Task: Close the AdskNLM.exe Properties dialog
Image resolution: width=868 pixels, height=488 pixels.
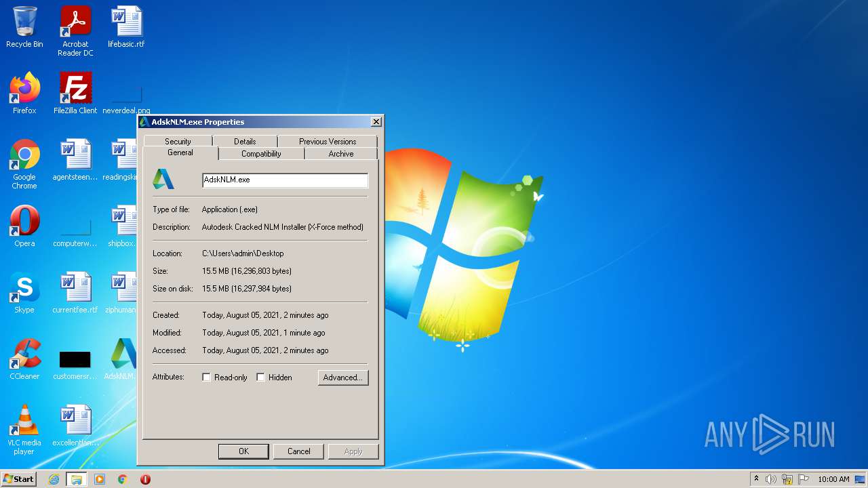Action: pyautogui.click(x=376, y=122)
